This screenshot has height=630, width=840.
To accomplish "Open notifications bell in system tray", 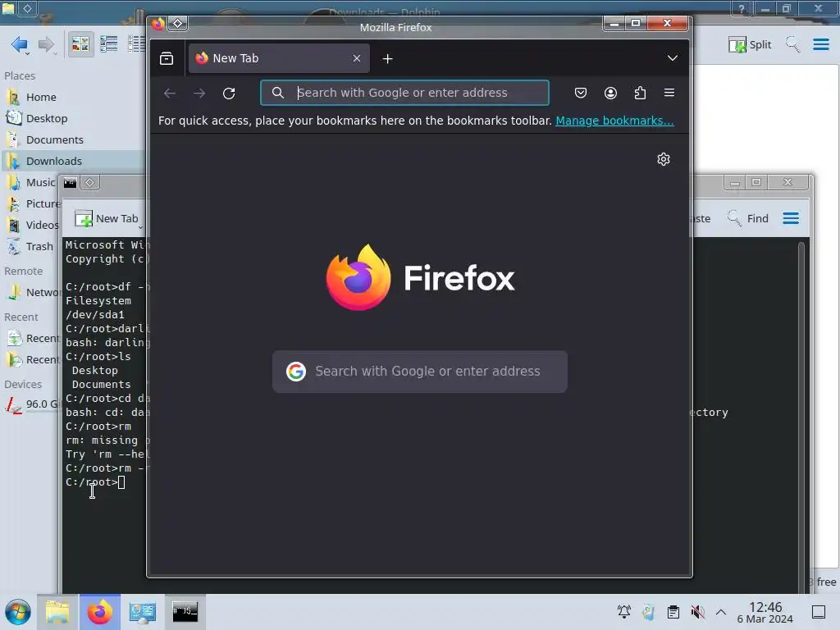I will (624, 612).
